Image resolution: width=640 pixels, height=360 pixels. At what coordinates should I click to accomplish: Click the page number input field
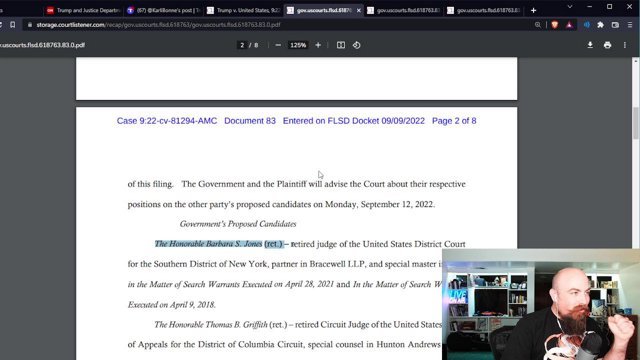tap(242, 45)
